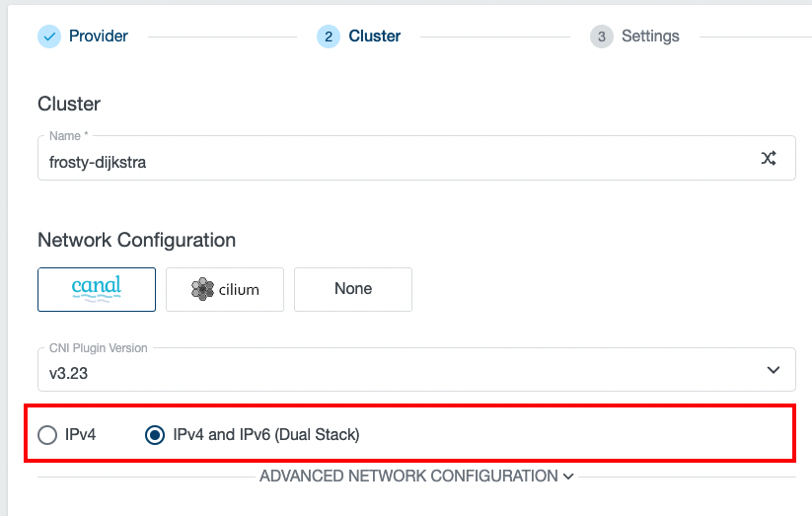Select the IPv4 and IPv6 Dual Stack radio

click(x=155, y=434)
